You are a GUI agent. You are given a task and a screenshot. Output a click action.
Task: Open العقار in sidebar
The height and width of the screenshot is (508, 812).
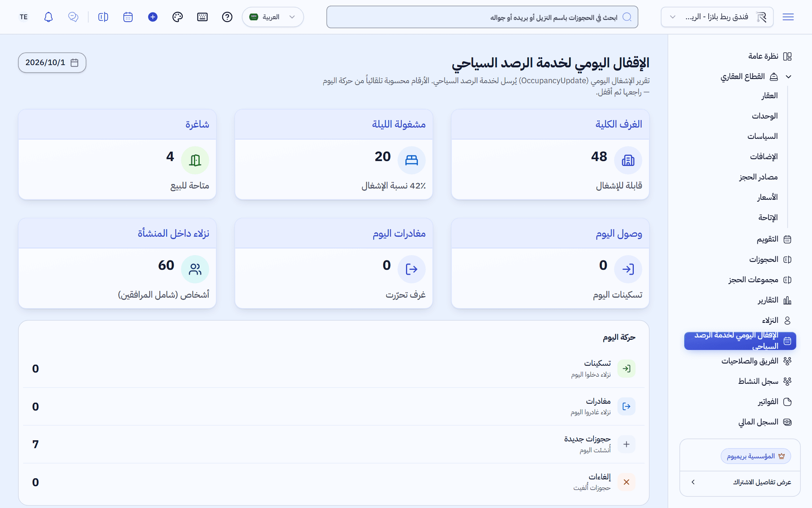770,96
